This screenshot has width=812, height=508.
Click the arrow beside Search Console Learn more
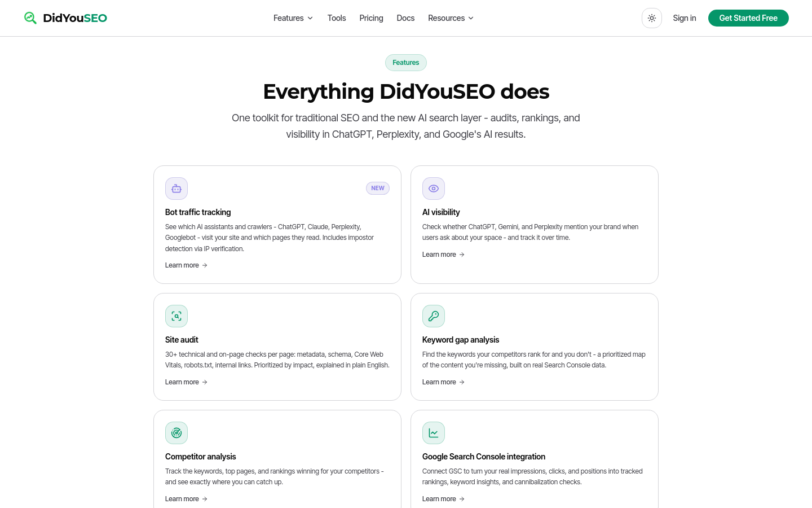coord(462,499)
